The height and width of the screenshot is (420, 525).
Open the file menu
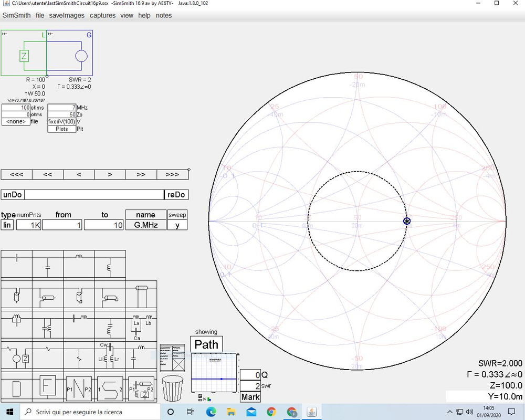coord(40,15)
